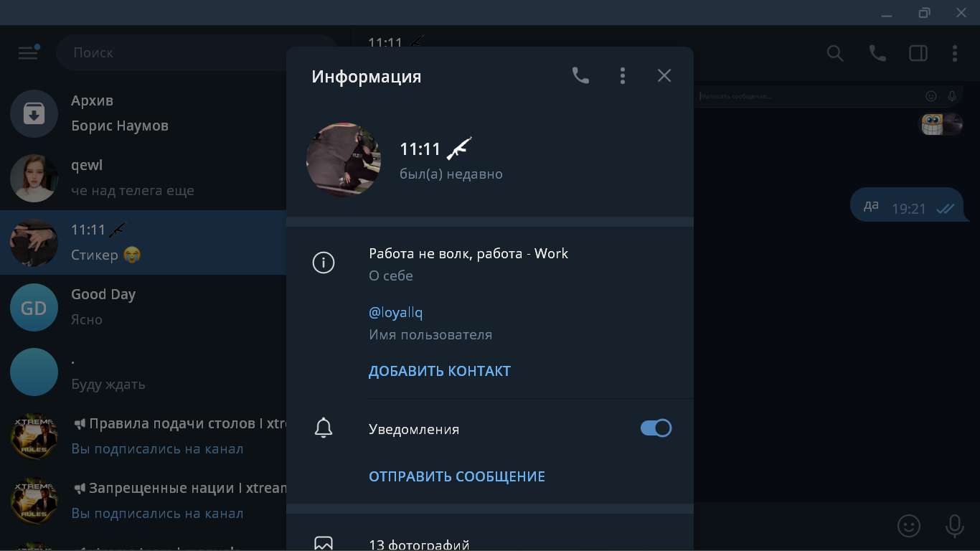Image resolution: width=980 pixels, height=551 pixels.
Task: Open chat header three-dot menu
Action: pyautogui.click(x=955, y=53)
